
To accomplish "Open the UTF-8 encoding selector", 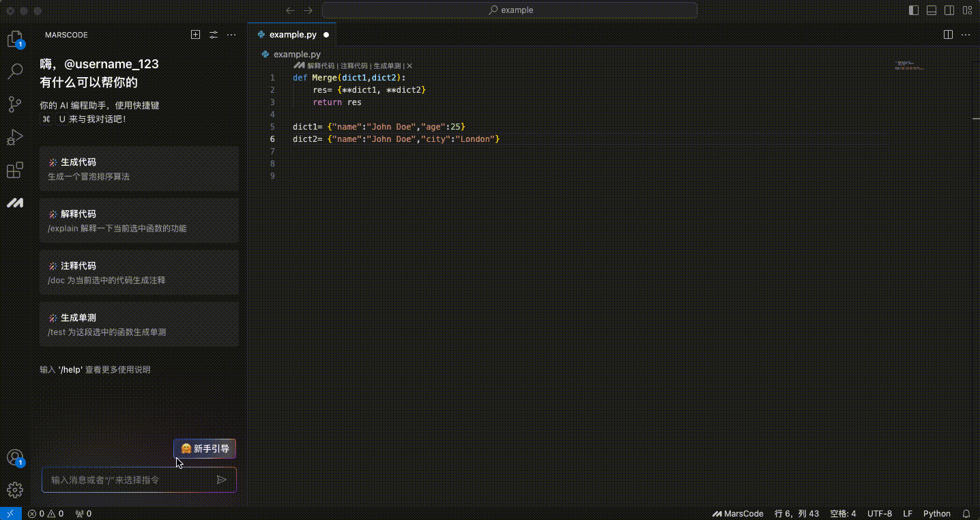I will click(x=879, y=514).
